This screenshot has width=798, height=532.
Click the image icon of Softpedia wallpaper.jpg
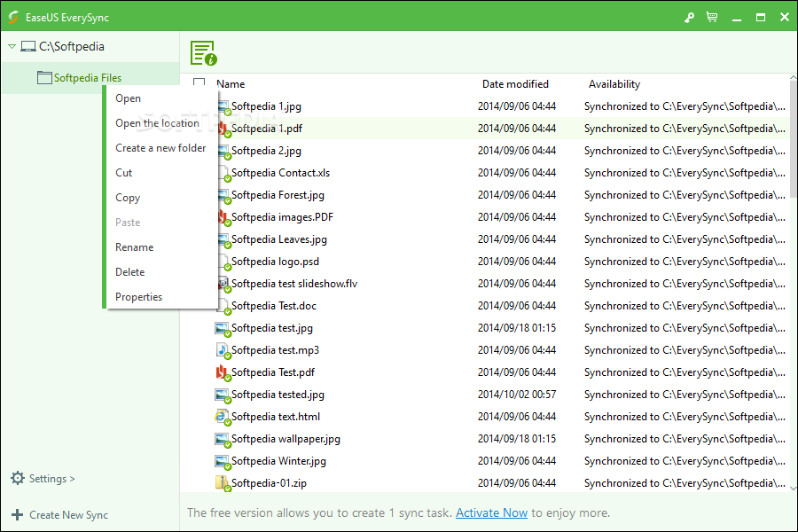point(222,439)
